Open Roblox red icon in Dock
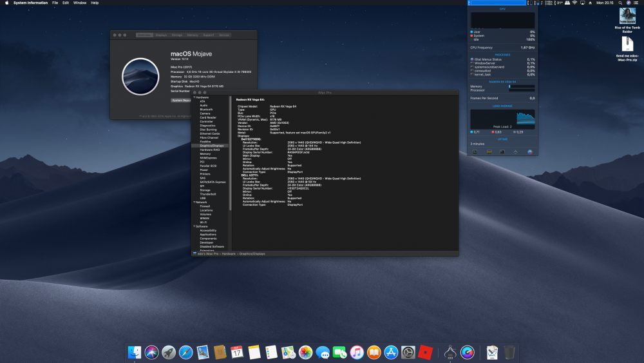 click(426, 352)
